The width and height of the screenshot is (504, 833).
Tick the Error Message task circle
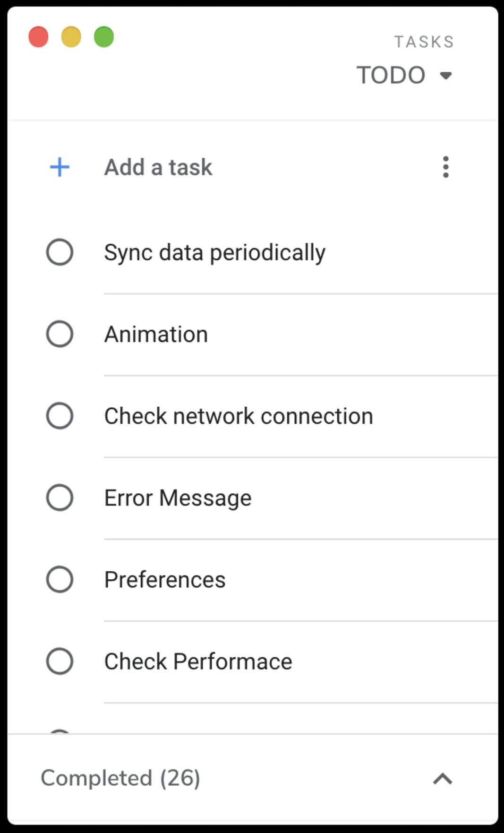pos(60,498)
